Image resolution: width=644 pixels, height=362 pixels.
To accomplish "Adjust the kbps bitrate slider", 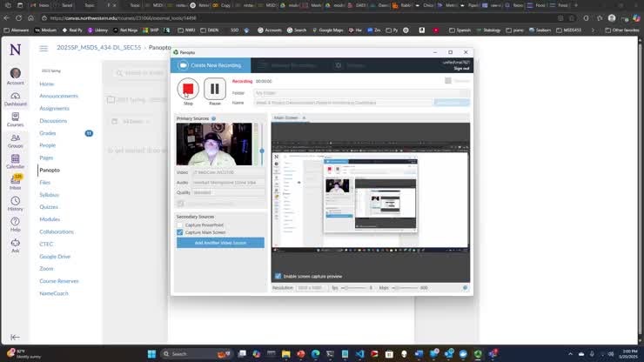I will pyautogui.click(x=405, y=288).
